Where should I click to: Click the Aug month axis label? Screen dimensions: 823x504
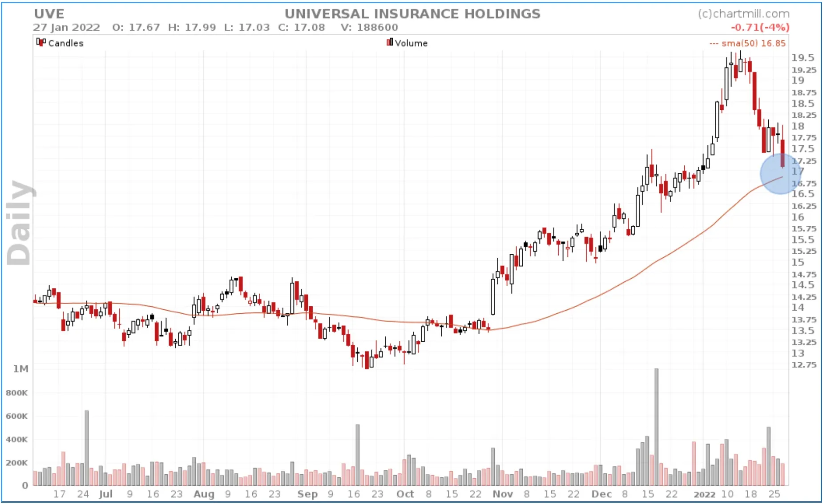[x=204, y=494]
